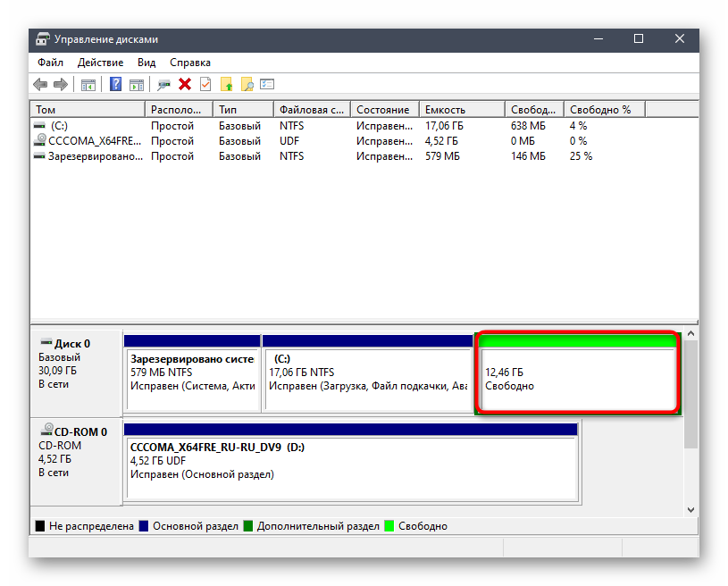The width and height of the screenshot is (728, 586).
Task: Click the disk pane scrollbar down arrow
Action: click(x=690, y=509)
